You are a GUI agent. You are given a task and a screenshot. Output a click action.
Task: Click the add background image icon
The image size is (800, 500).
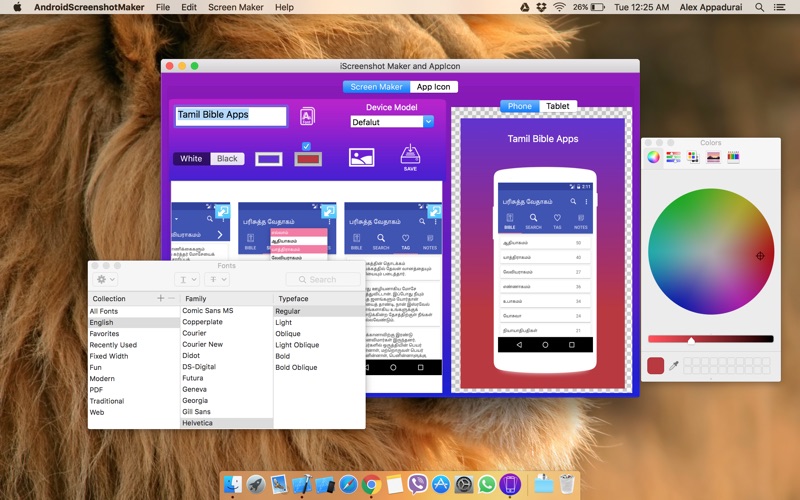tap(361, 157)
